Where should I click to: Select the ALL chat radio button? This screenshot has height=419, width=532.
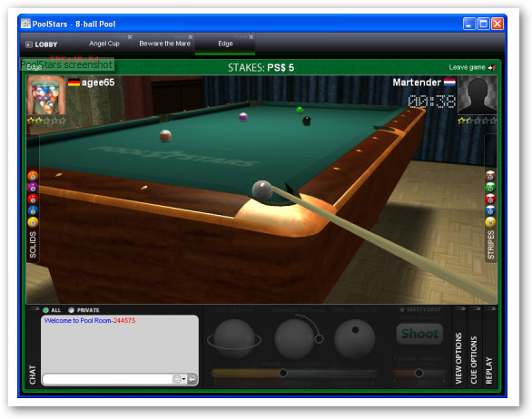[x=45, y=310]
